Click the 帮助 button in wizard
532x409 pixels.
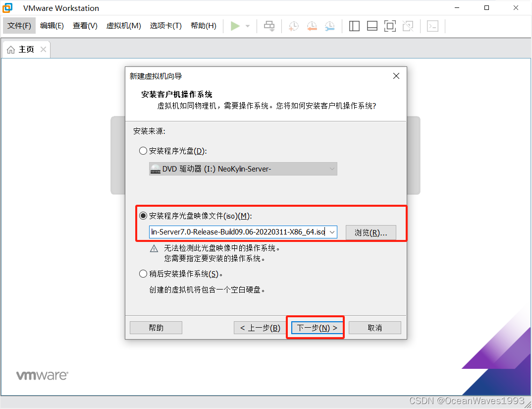tap(156, 328)
